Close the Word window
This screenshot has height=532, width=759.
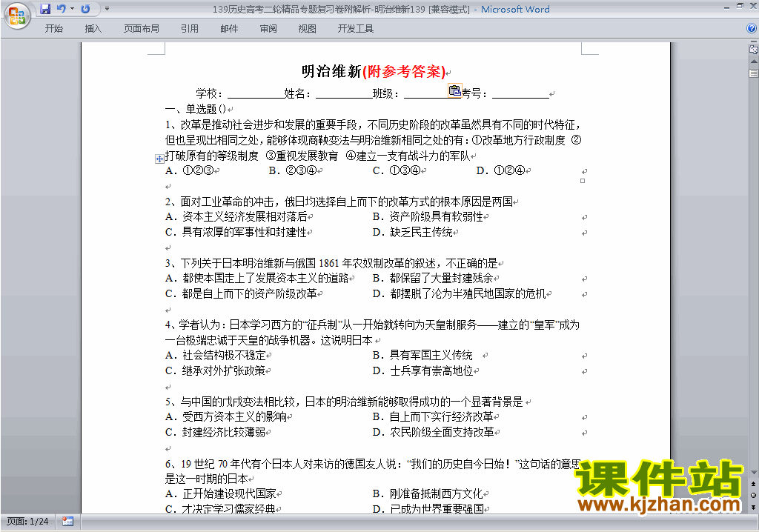coord(752,6)
